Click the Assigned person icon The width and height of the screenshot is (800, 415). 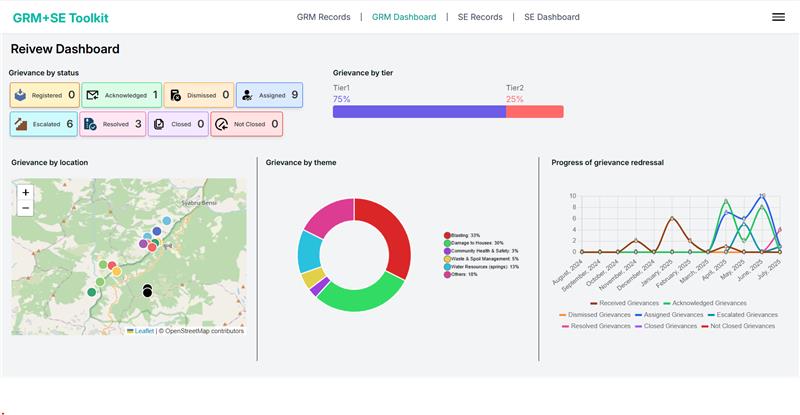click(x=247, y=95)
